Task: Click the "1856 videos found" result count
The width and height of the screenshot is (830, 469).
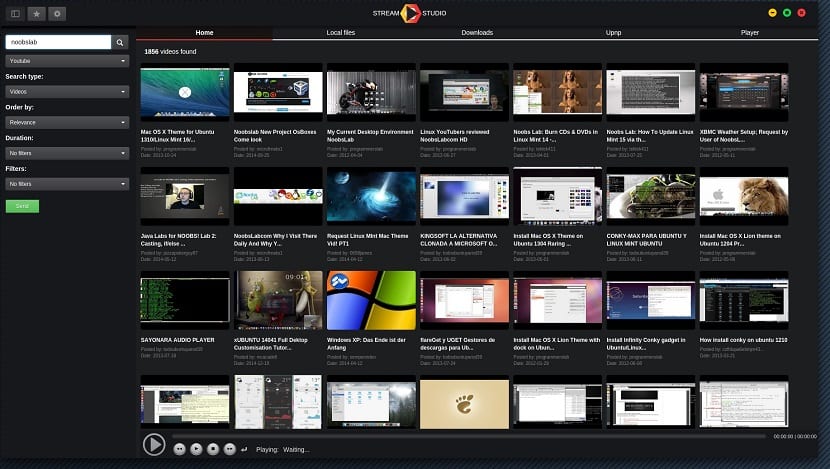Action: click(170, 52)
